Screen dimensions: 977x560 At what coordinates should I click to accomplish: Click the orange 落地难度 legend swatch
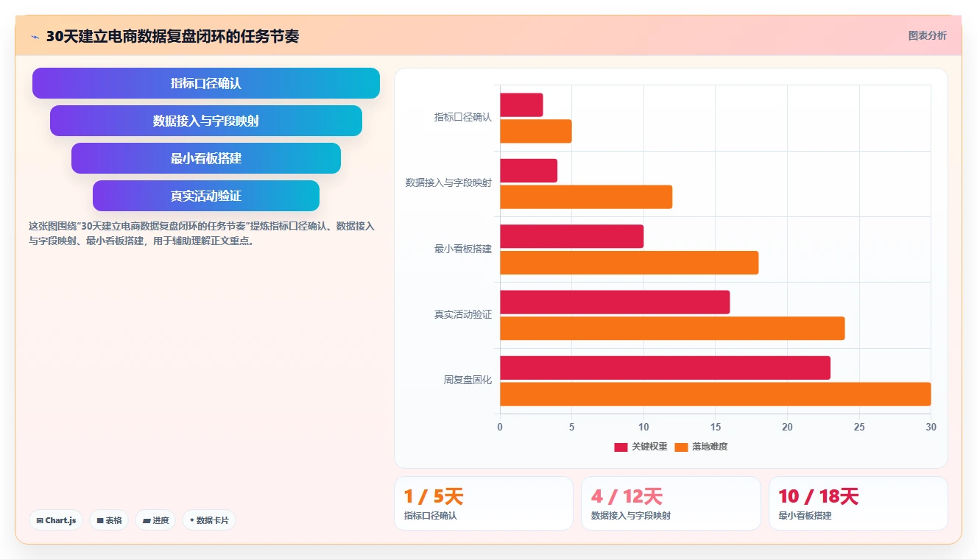click(681, 447)
